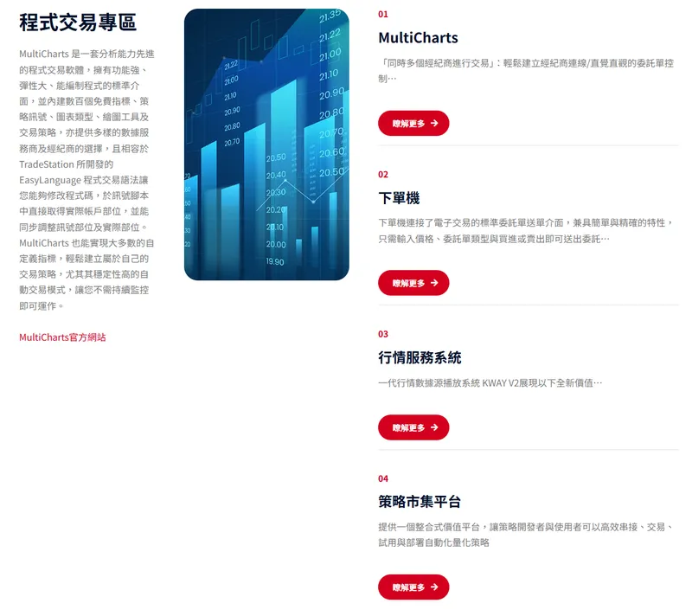Click 瞭解更多 button under 策略市集平台
Viewport: 692px width, 616px height.
(x=413, y=587)
